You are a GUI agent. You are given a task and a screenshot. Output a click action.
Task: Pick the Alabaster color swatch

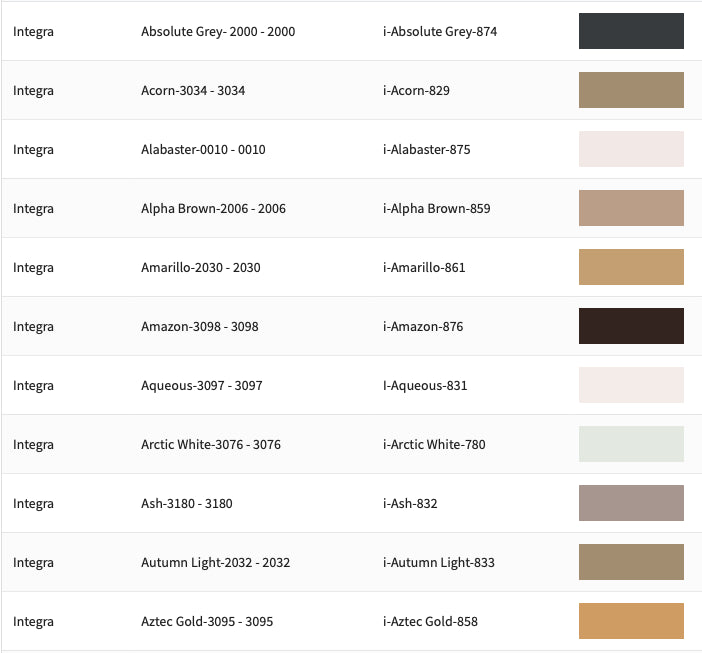[631, 149]
